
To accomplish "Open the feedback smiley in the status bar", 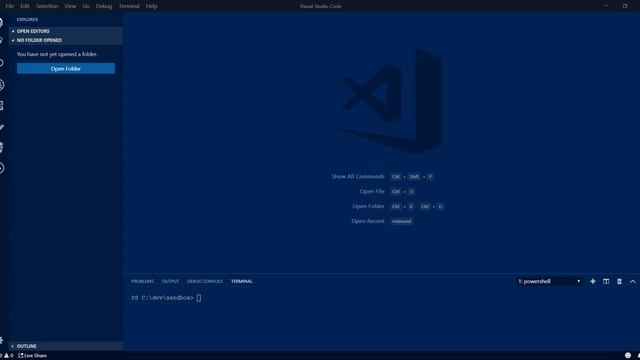I will [628, 356].
